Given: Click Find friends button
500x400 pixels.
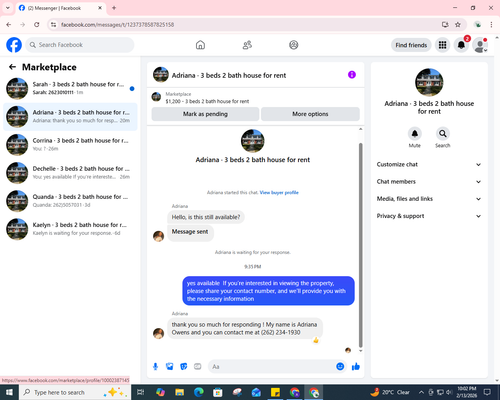Looking at the screenshot, I should (x=411, y=45).
